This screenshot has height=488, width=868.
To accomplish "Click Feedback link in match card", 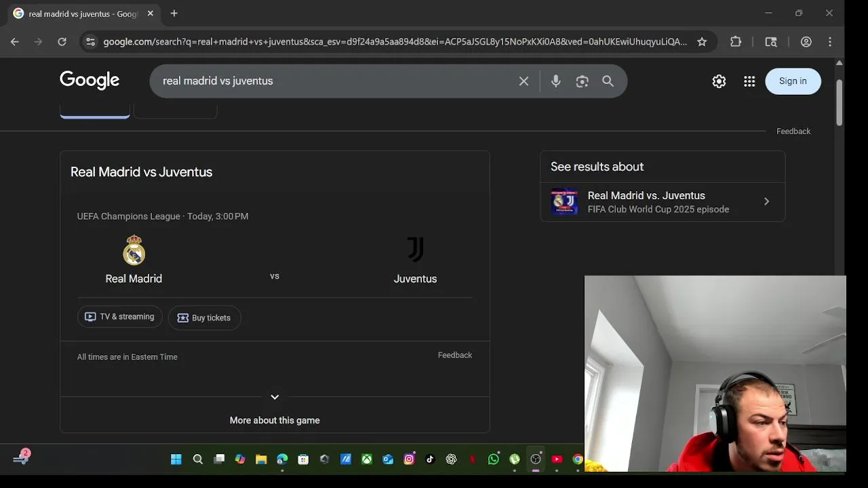I will pyautogui.click(x=455, y=355).
